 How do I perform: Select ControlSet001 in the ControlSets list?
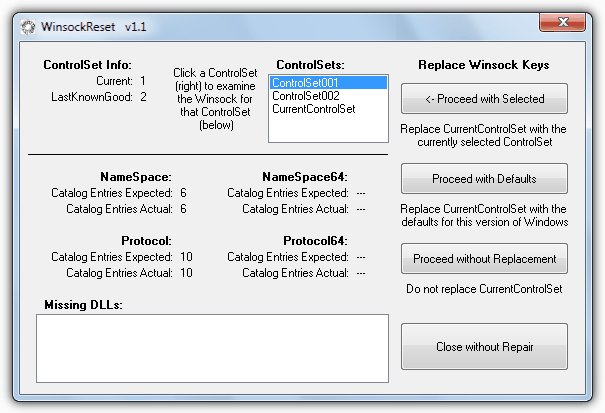[328, 83]
